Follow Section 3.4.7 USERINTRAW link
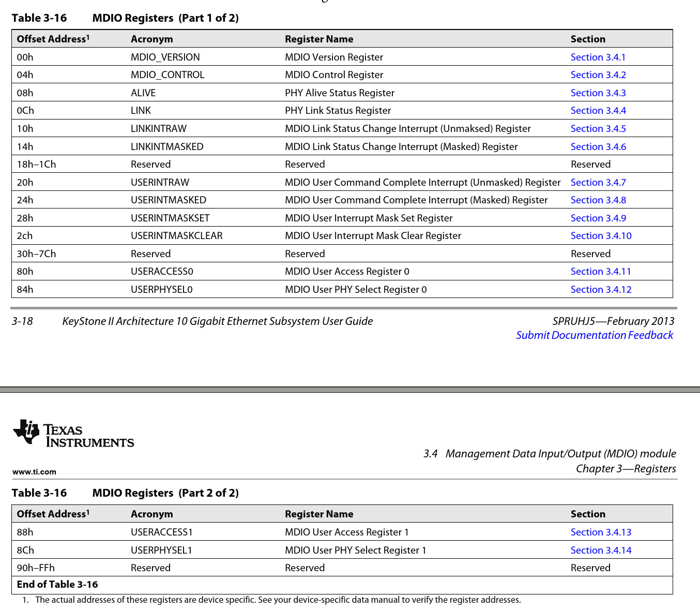700x610 pixels. coord(598,182)
